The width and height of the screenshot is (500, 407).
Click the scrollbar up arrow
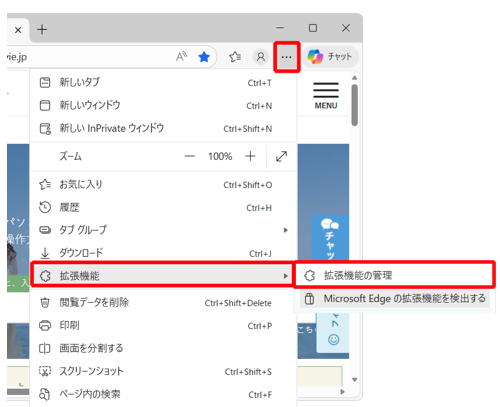(355, 78)
